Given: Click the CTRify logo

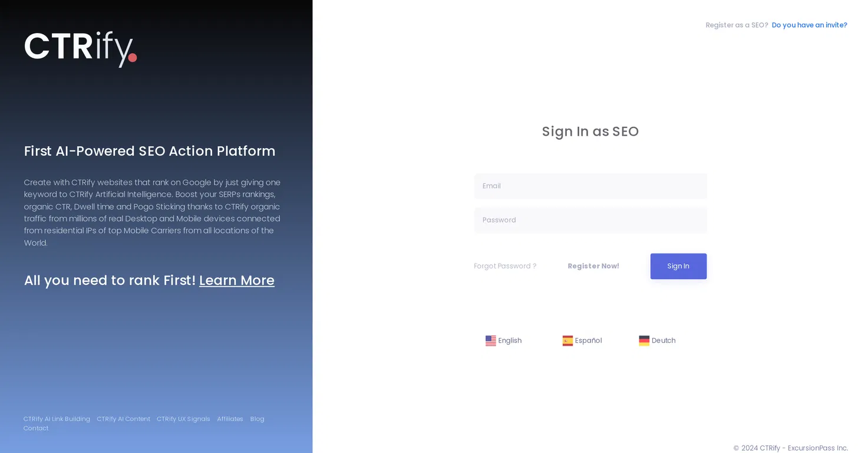Looking at the screenshot, I should (81, 48).
